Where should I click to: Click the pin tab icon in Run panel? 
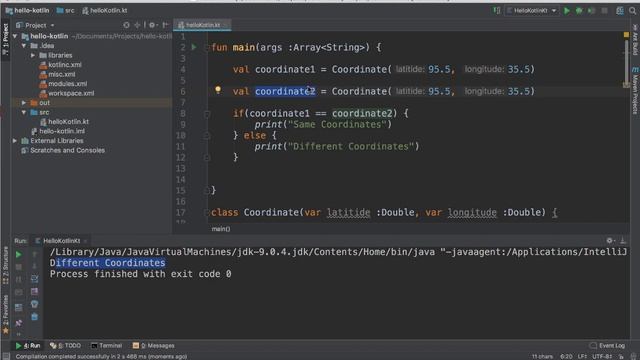[x=18, y=323]
